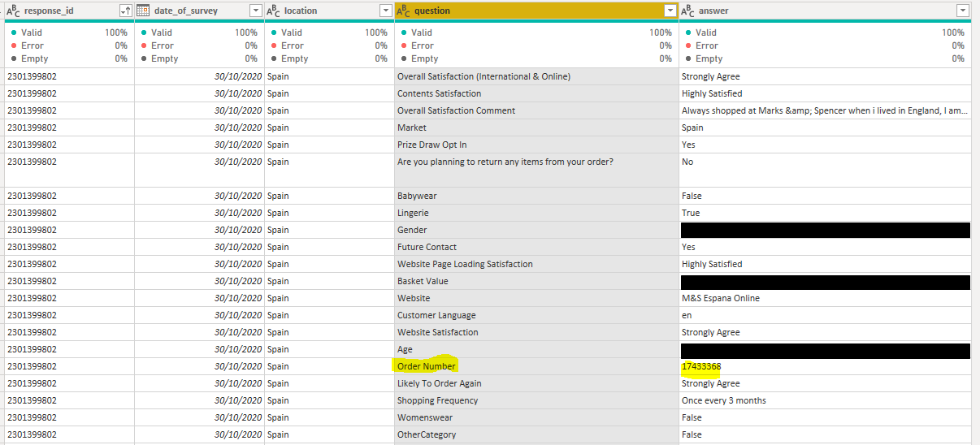Select the 'Shopping Frequency' question cell
The width and height of the screenshot is (980, 445).
pos(536,400)
